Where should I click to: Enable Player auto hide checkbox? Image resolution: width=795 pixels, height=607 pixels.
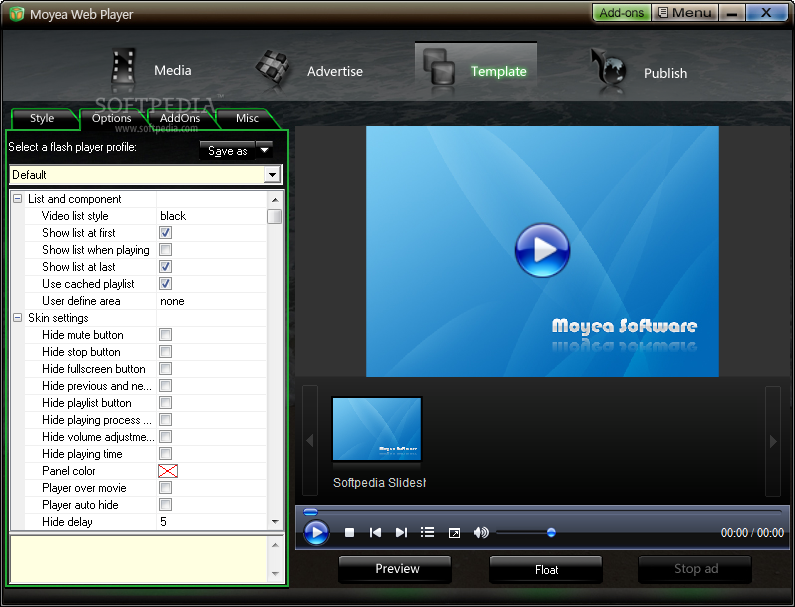point(165,505)
